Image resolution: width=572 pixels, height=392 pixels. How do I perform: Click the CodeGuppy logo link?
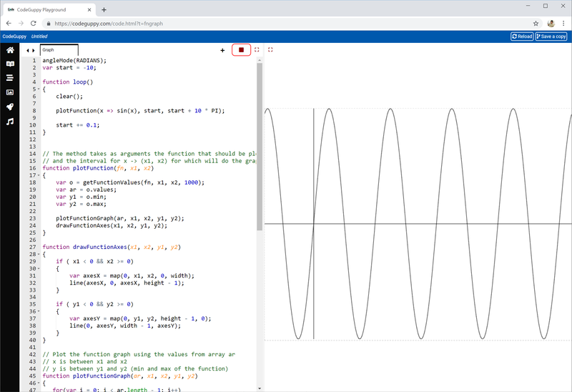pyautogui.click(x=14, y=36)
